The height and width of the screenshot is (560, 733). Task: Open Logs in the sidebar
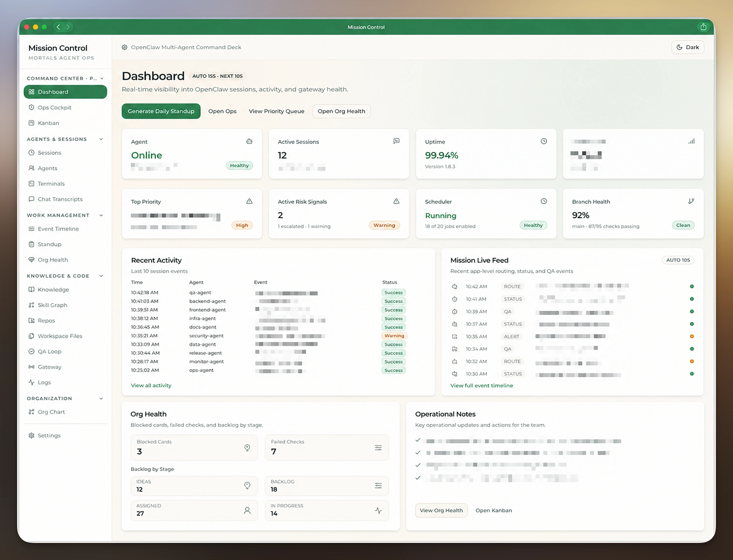pyautogui.click(x=65, y=382)
